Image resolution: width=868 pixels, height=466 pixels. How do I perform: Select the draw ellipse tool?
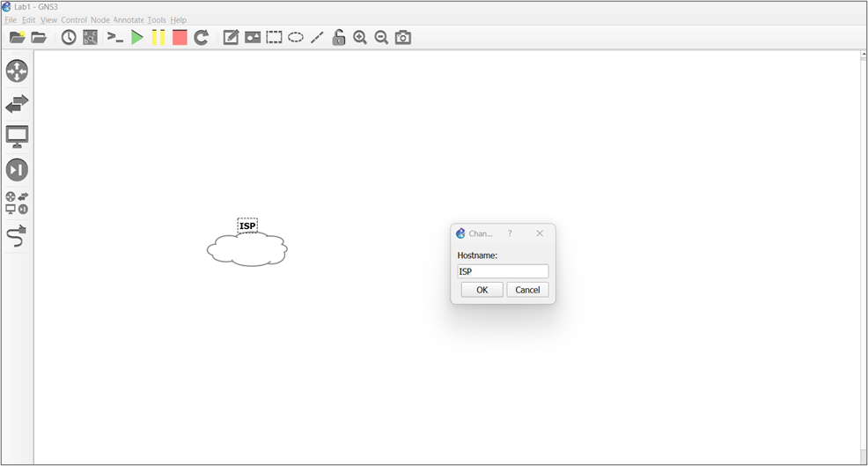296,38
